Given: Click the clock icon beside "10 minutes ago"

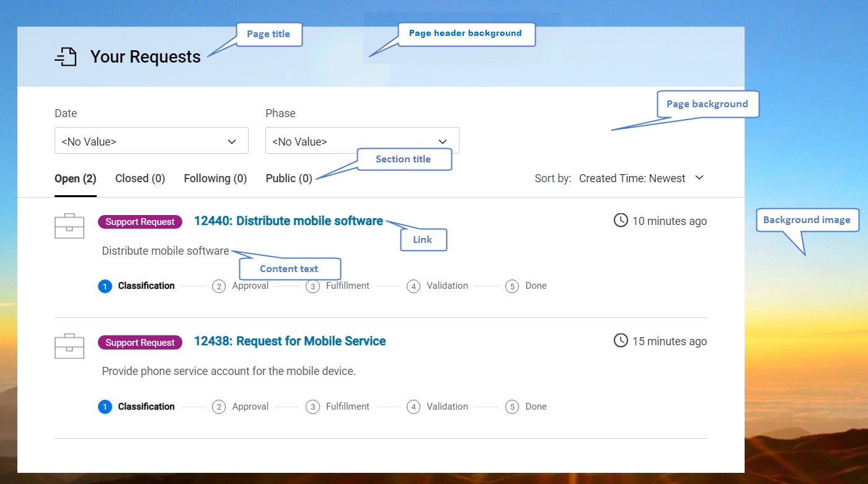Looking at the screenshot, I should point(621,220).
